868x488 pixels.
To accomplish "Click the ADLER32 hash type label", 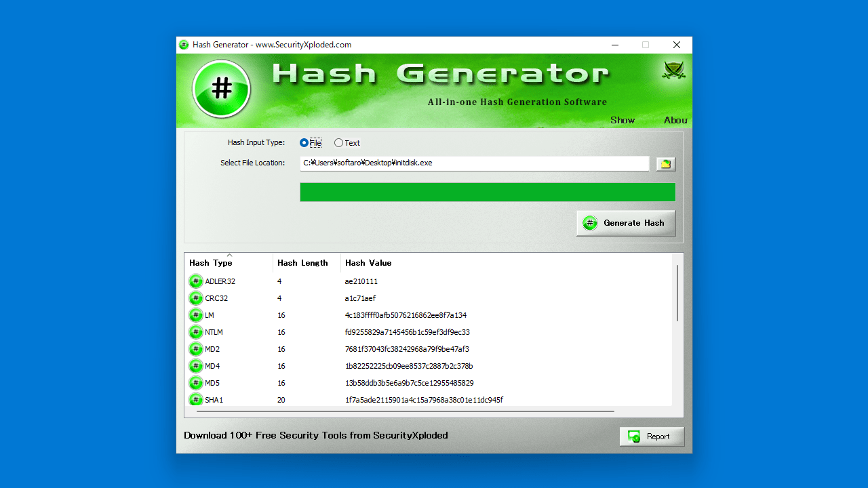I will point(220,281).
